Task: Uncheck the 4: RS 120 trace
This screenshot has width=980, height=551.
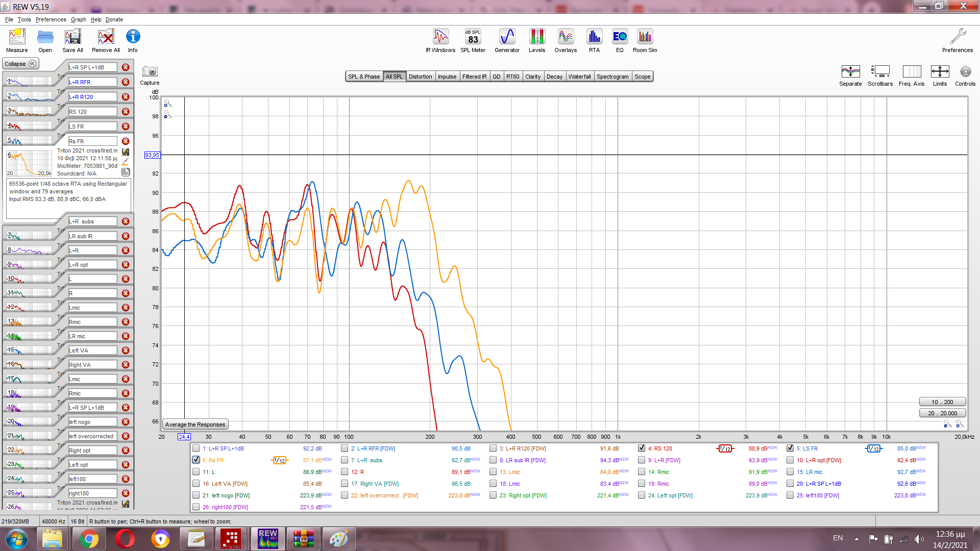Action: (x=642, y=448)
